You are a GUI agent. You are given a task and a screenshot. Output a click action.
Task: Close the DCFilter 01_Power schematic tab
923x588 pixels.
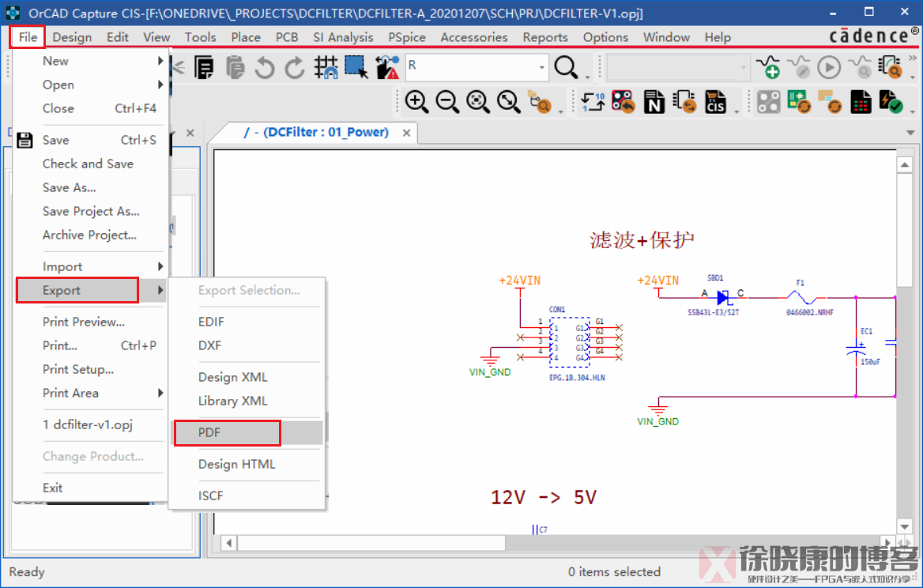(x=407, y=133)
